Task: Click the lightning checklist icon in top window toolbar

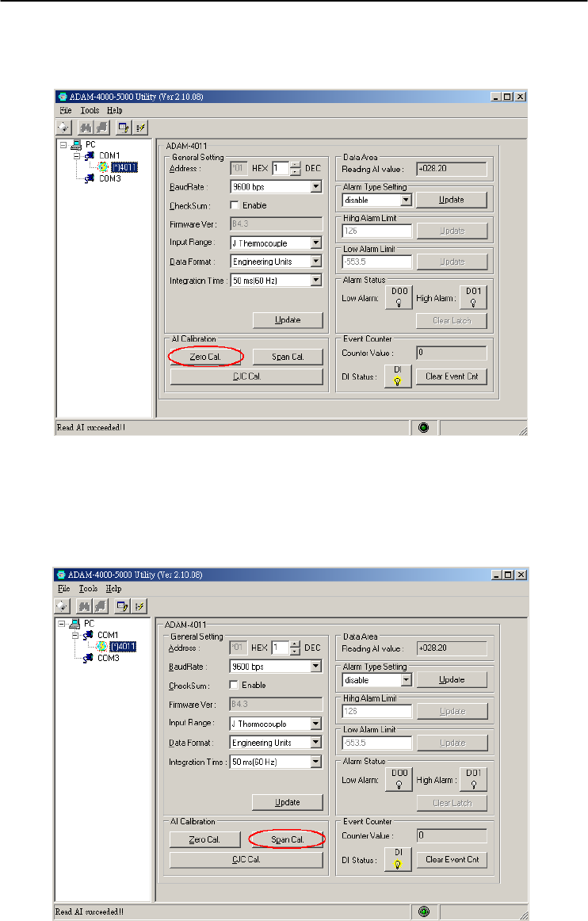Action: point(139,128)
